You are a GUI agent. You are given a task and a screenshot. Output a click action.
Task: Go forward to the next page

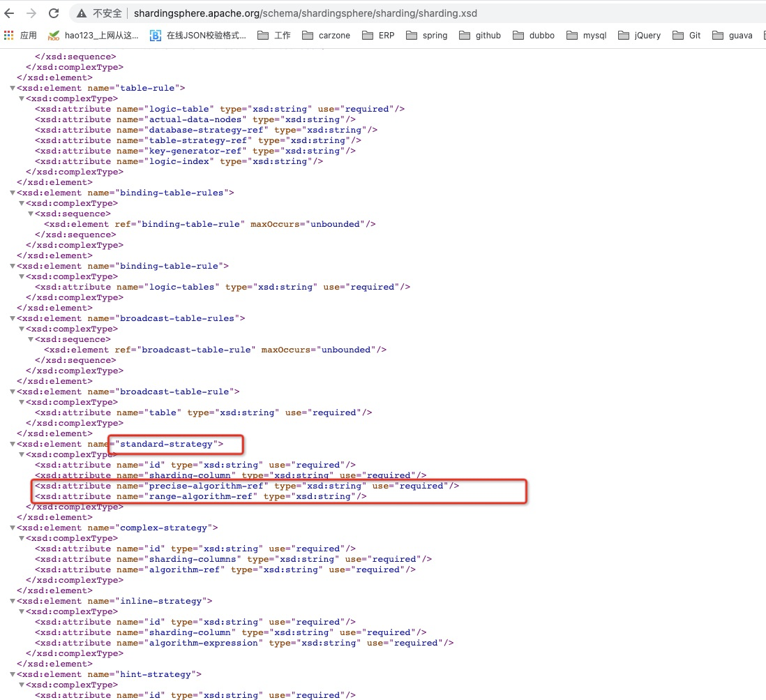click(31, 13)
